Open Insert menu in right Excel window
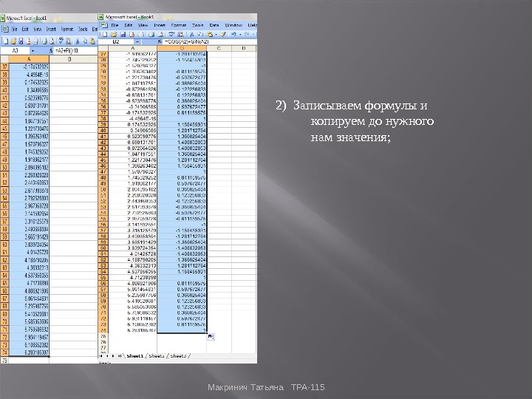The image size is (532, 399). click(160, 25)
